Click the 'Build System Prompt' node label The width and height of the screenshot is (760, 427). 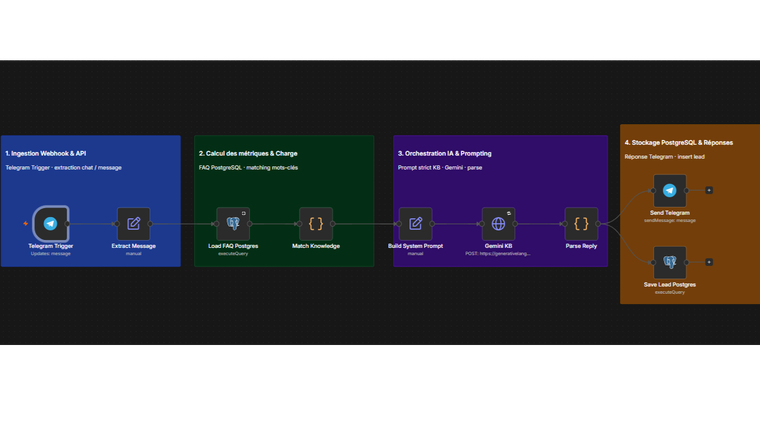pyautogui.click(x=415, y=246)
